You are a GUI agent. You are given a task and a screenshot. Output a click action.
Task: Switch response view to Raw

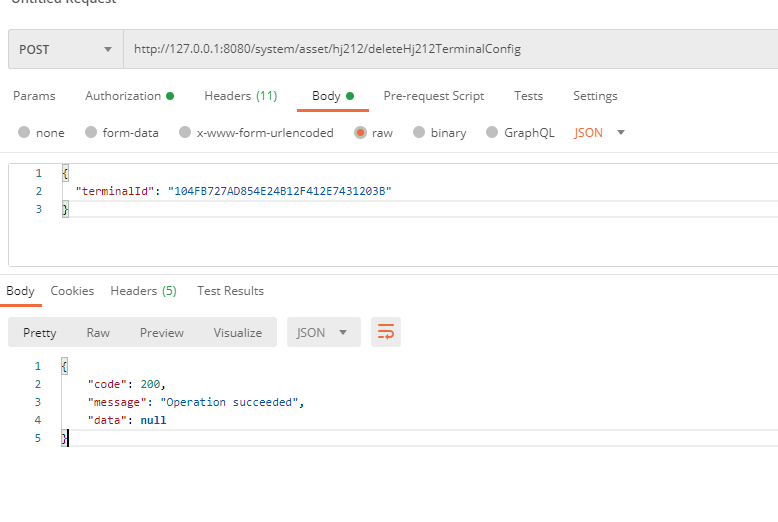[x=98, y=332]
